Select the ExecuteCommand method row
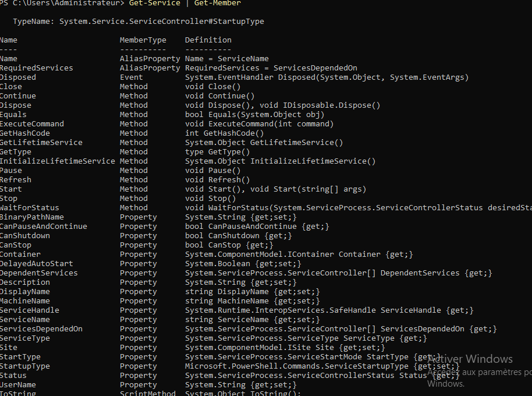 click(x=32, y=123)
